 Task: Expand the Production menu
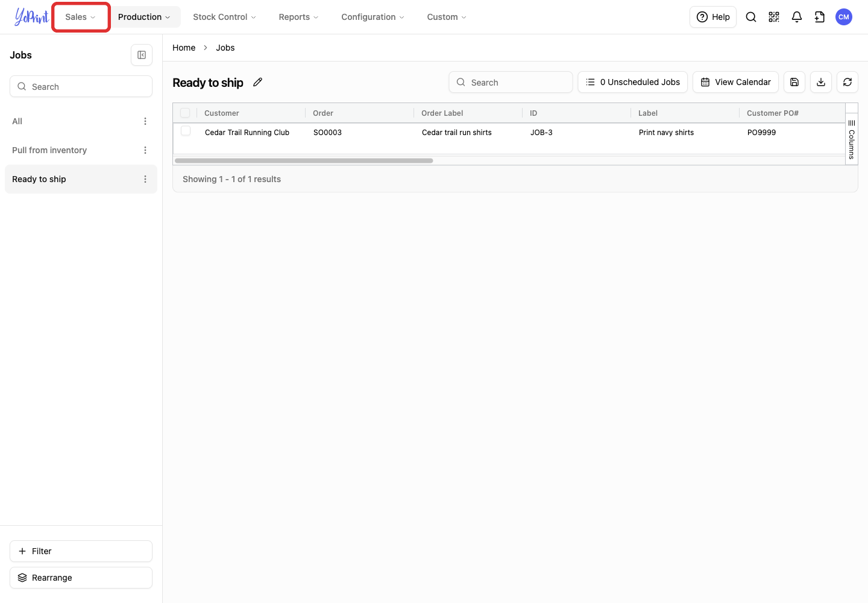pos(145,17)
